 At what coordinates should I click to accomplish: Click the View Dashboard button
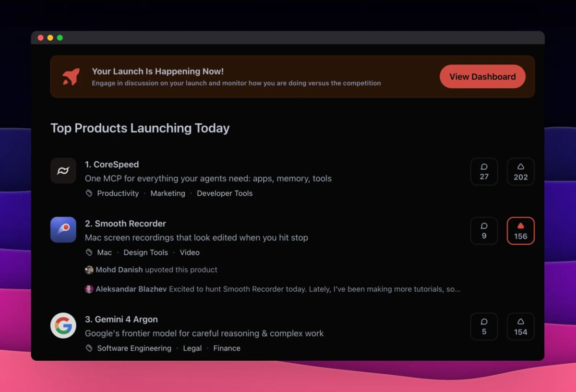(x=482, y=77)
